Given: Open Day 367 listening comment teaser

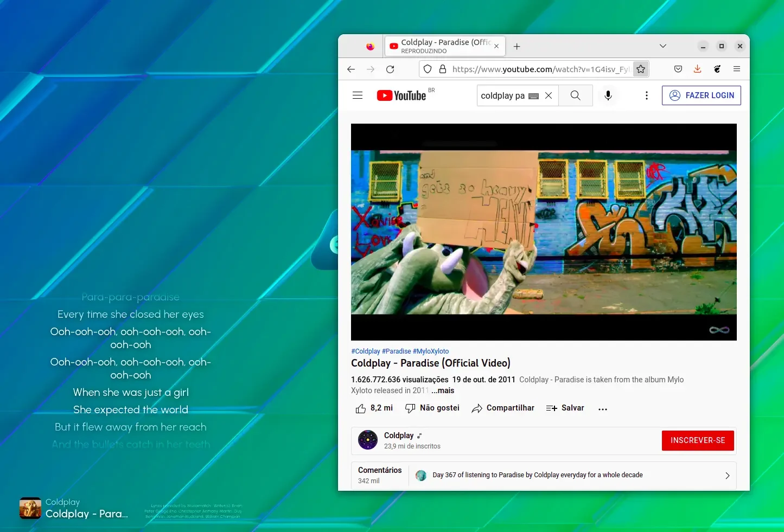Looking at the screenshot, I should tap(538, 475).
